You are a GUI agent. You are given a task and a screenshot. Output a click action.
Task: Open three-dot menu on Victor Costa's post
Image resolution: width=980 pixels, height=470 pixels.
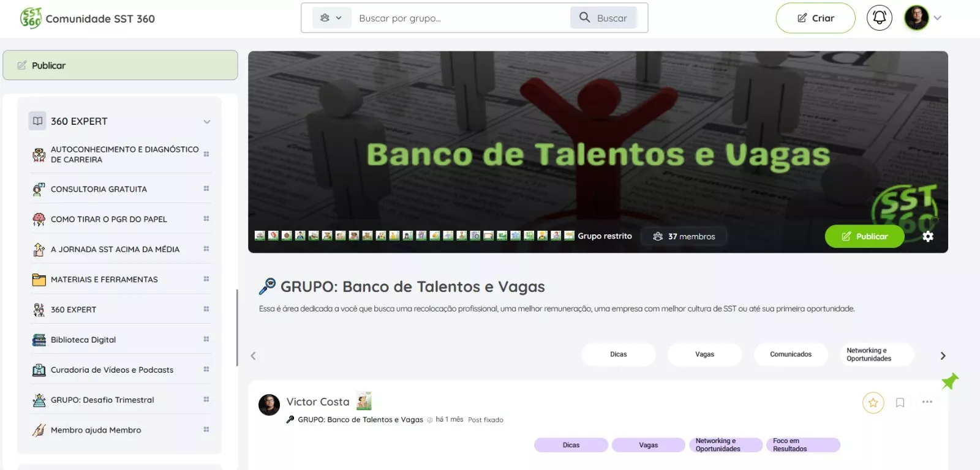coord(927,402)
